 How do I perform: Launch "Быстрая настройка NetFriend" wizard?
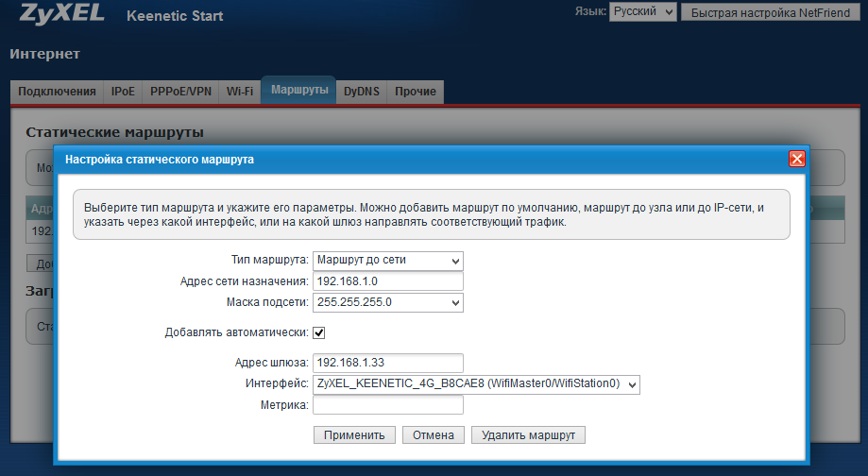point(770,12)
